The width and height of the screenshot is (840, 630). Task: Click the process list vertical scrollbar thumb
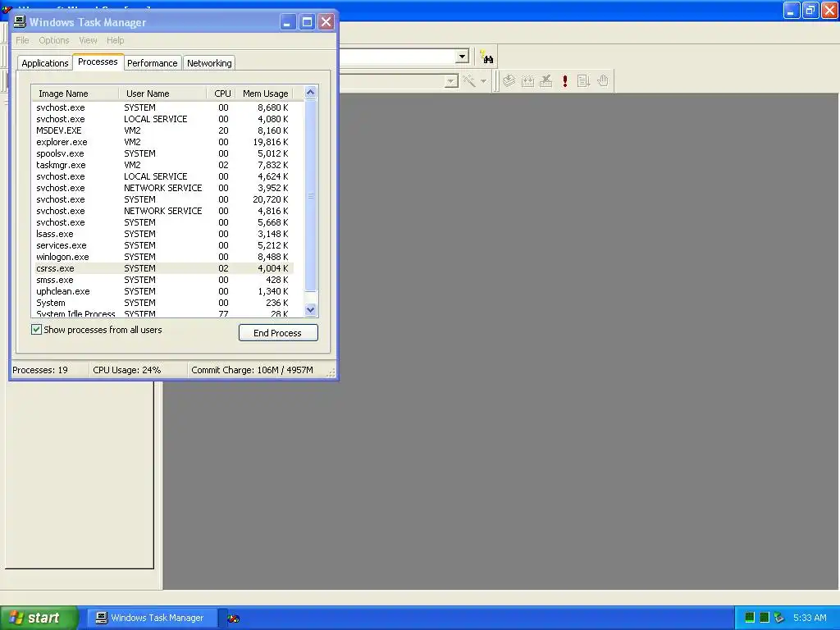click(310, 195)
